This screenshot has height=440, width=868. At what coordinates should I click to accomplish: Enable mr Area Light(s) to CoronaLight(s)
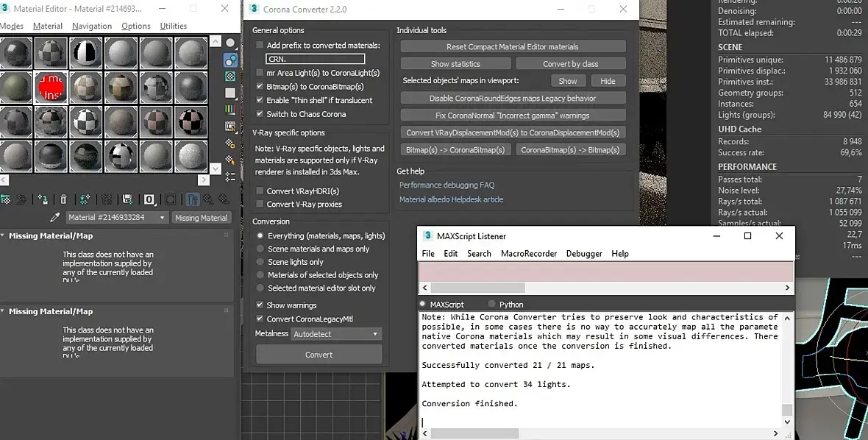tap(260, 73)
